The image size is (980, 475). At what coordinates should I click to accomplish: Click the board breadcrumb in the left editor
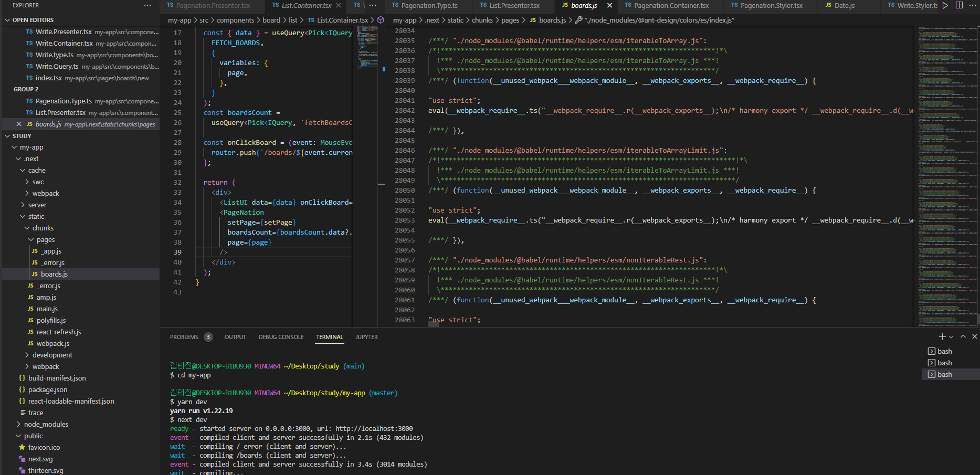tap(271, 20)
